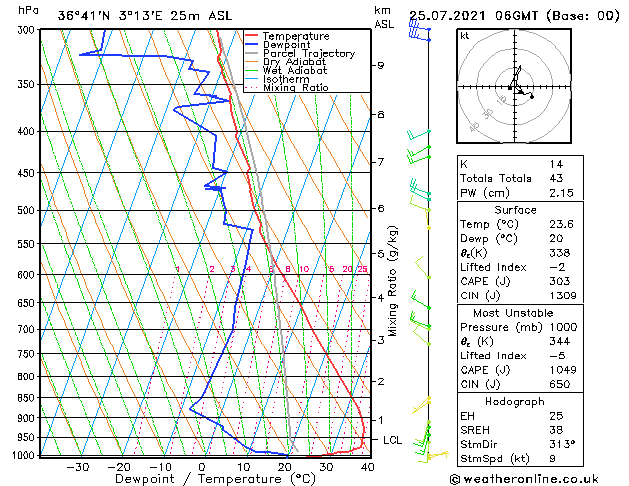Click the Parcel Trajectory legend entry
The height and width of the screenshot is (486, 629).
tap(309, 53)
